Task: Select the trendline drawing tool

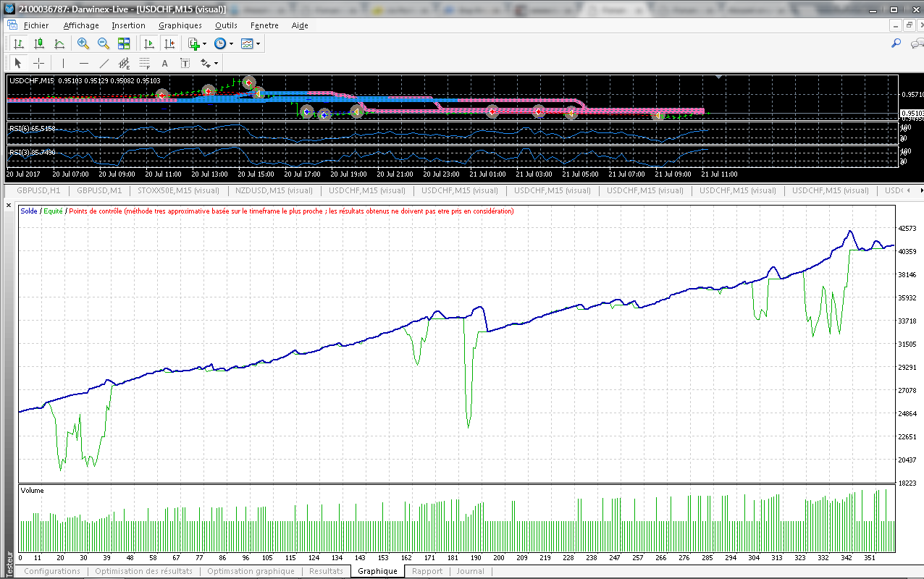Action: (104, 63)
